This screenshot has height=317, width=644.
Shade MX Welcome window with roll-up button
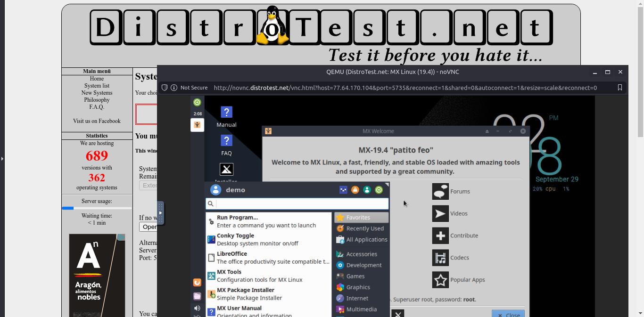click(487, 131)
